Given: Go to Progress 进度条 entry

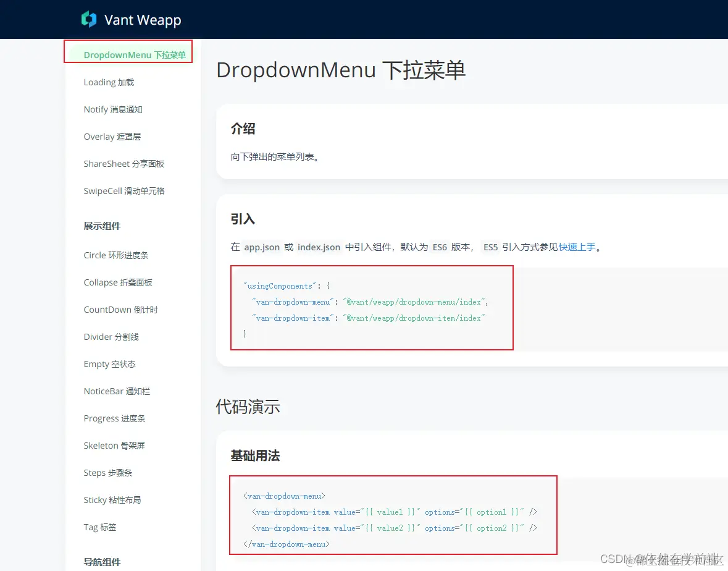Looking at the screenshot, I should (x=114, y=418).
